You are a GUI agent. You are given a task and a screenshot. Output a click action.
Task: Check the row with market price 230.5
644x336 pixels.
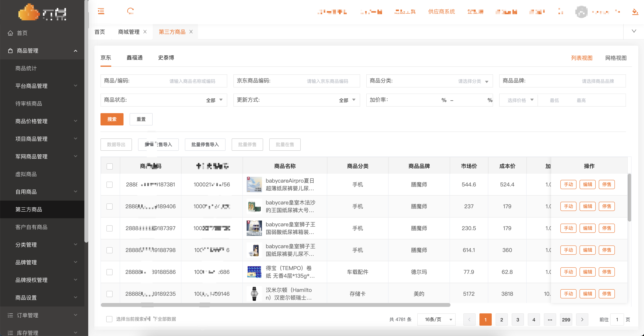(110, 228)
